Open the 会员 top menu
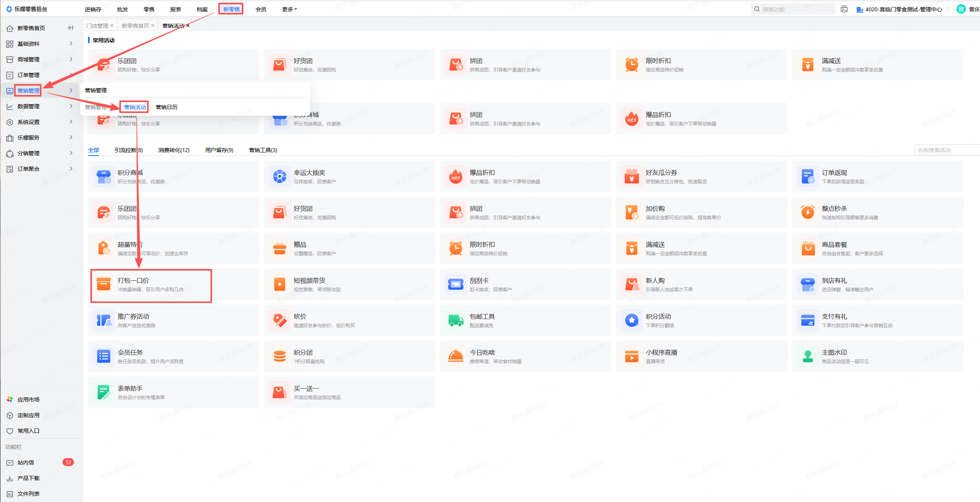Image resolution: width=980 pixels, height=502 pixels. [x=261, y=9]
